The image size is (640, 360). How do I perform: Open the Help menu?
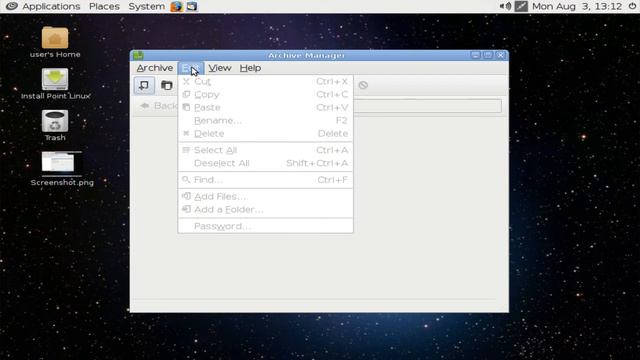click(x=250, y=68)
